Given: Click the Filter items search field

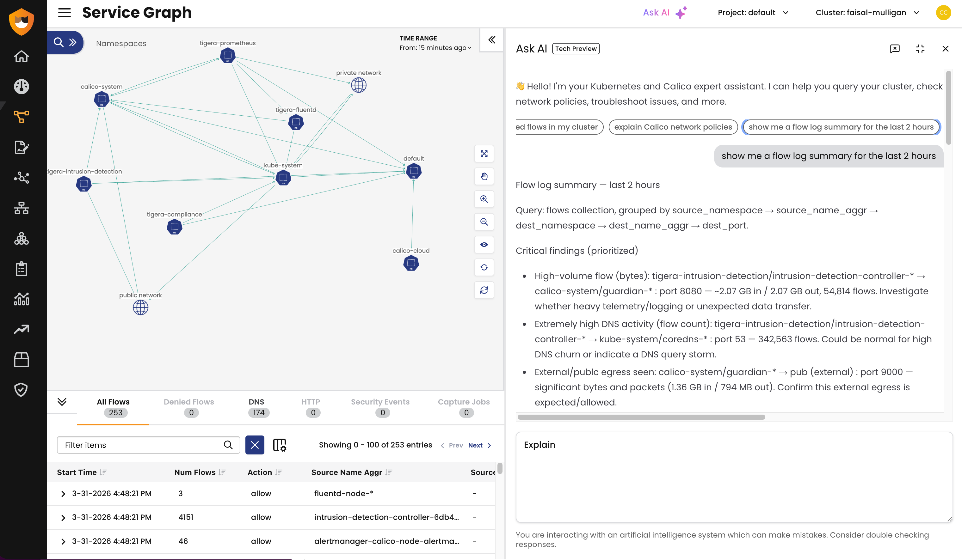Looking at the screenshot, I should point(141,445).
